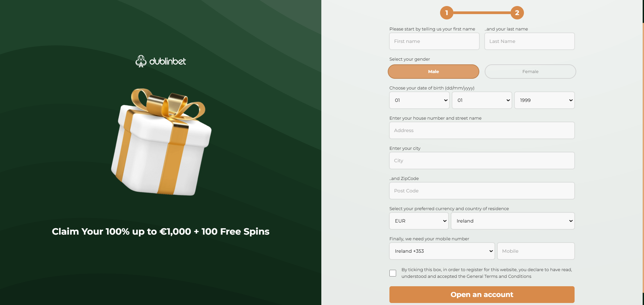Click the dublinbet clover logo icon
The width and height of the screenshot is (644, 305).
coord(141,61)
